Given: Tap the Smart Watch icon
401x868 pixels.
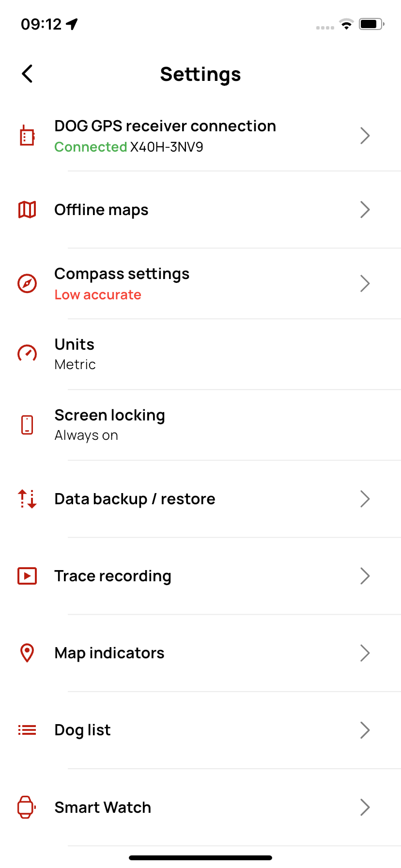Looking at the screenshot, I should pos(27,807).
